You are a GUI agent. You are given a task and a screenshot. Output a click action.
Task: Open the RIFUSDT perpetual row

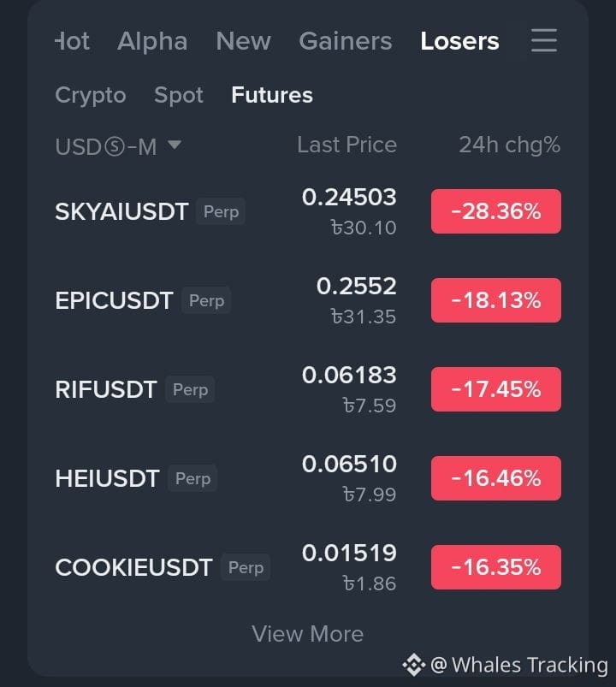pyautogui.click(x=308, y=389)
